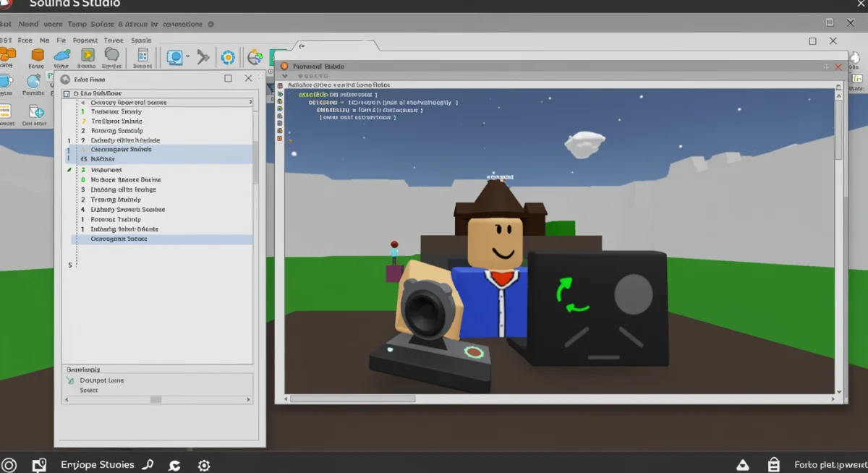Toggle the green checkmark beside tree row 2
The height and width of the screenshot is (473, 868).
click(x=69, y=170)
